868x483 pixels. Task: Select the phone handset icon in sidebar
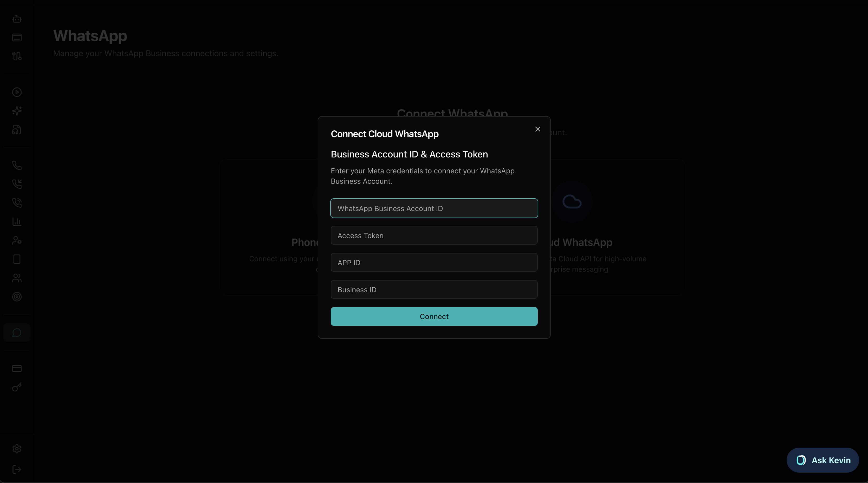(17, 165)
